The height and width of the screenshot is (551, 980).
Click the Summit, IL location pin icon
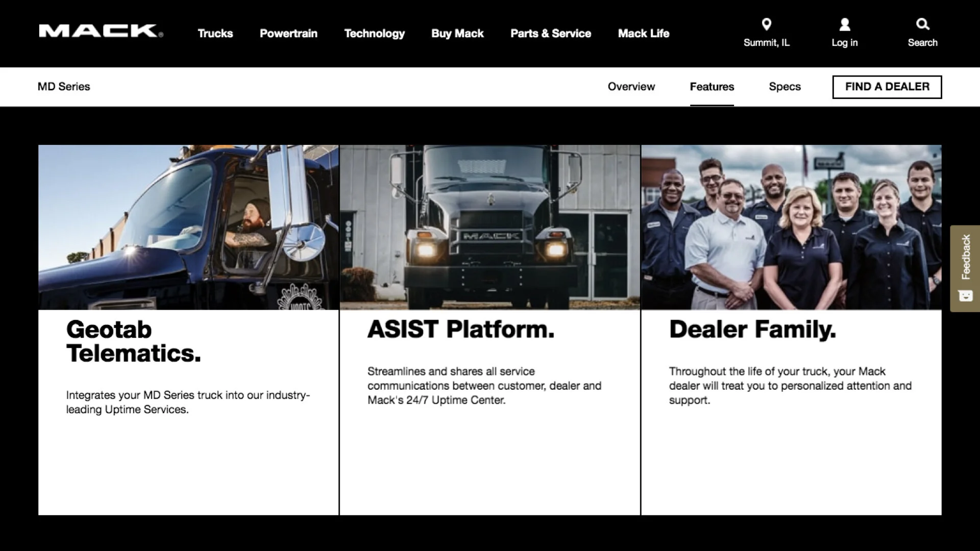pos(766,24)
